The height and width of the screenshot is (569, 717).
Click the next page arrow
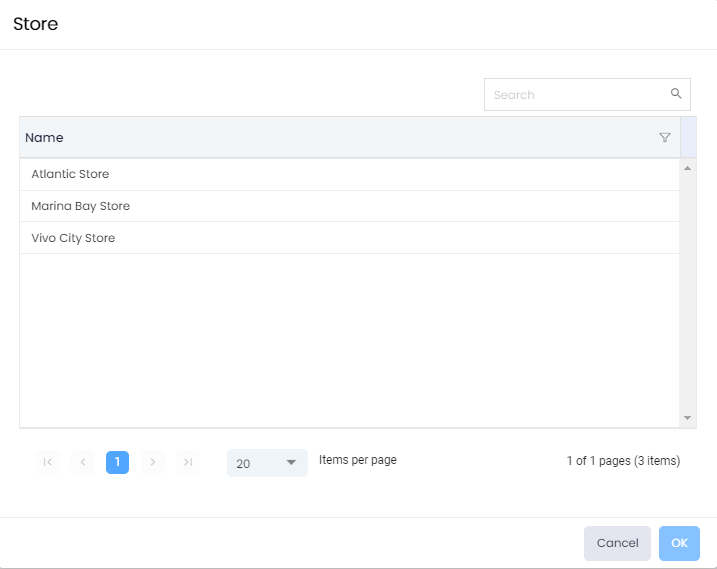pos(152,462)
